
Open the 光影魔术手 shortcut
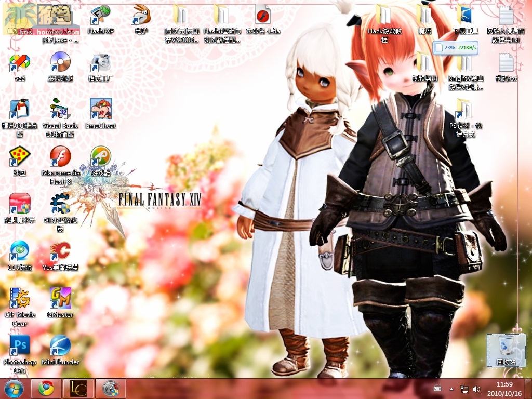point(20,209)
